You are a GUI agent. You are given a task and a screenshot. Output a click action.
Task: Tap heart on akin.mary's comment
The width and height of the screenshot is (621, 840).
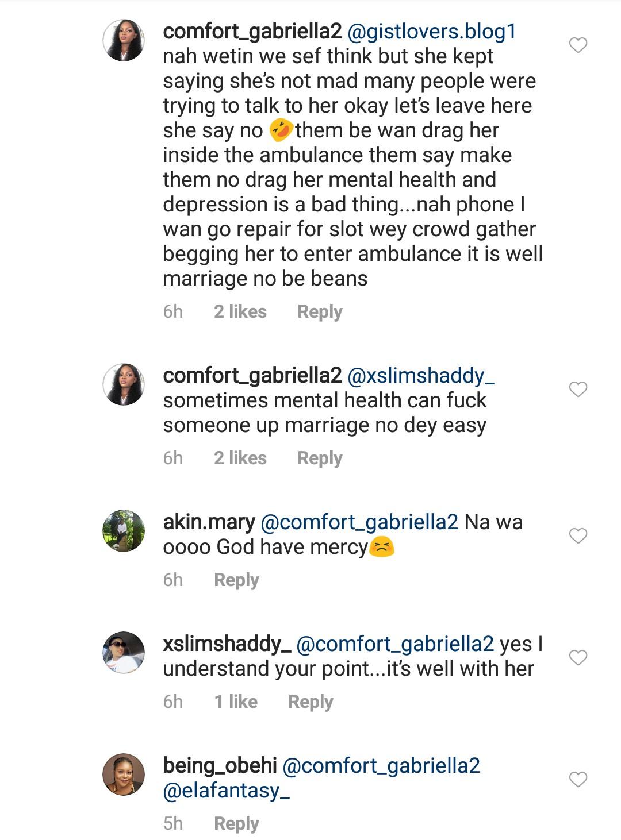tap(578, 536)
